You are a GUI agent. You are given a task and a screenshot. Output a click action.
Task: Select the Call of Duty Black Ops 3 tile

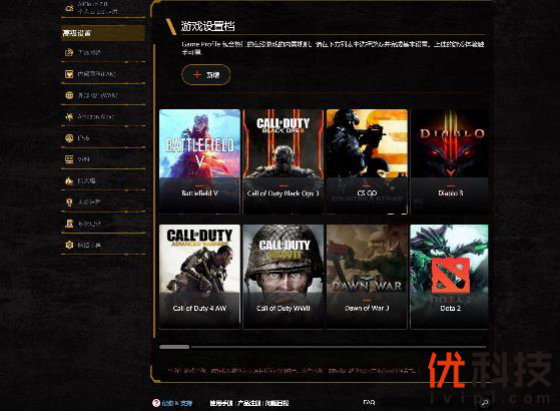(283, 161)
